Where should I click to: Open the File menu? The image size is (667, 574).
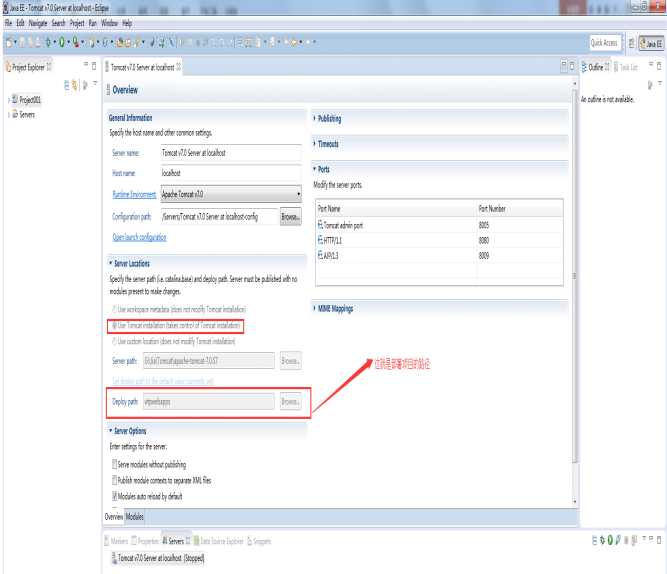coord(9,23)
